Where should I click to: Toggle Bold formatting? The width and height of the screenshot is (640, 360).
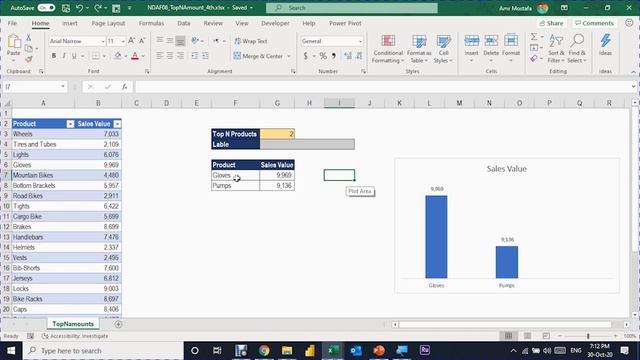point(53,56)
